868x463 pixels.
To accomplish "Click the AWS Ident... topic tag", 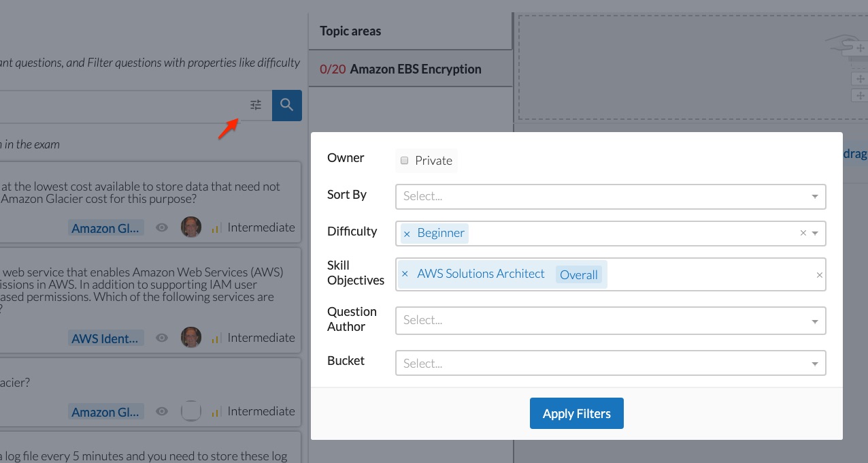I will [106, 338].
